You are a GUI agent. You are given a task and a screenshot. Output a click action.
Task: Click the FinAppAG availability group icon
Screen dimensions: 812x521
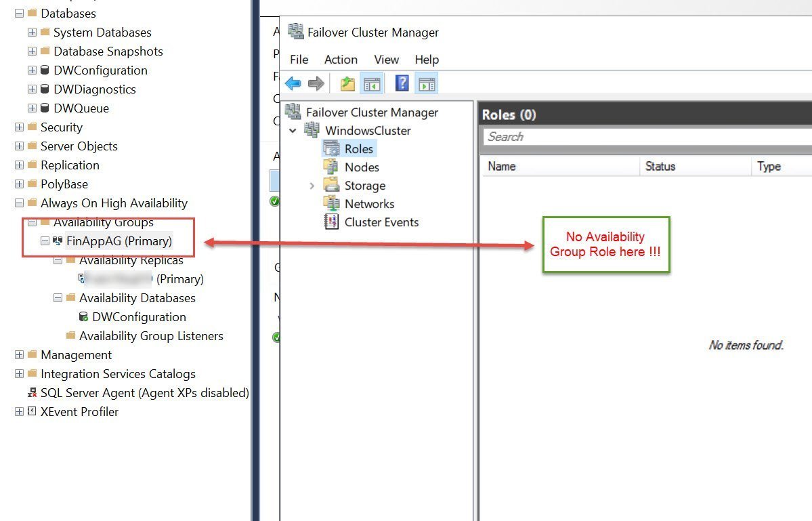58,241
